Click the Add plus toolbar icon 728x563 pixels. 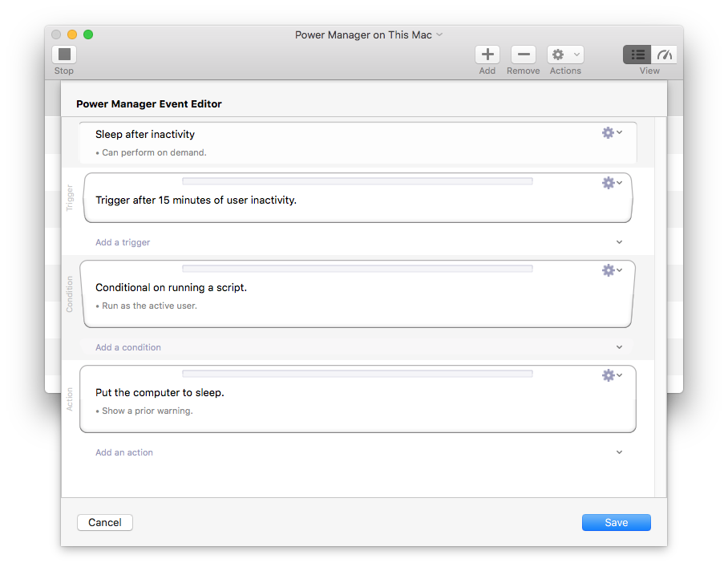(487, 55)
